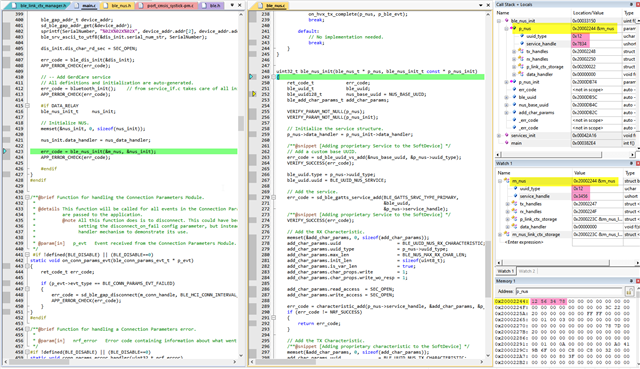
Task: Toggle the Memory 1 address lock icon
Action: [629, 291]
